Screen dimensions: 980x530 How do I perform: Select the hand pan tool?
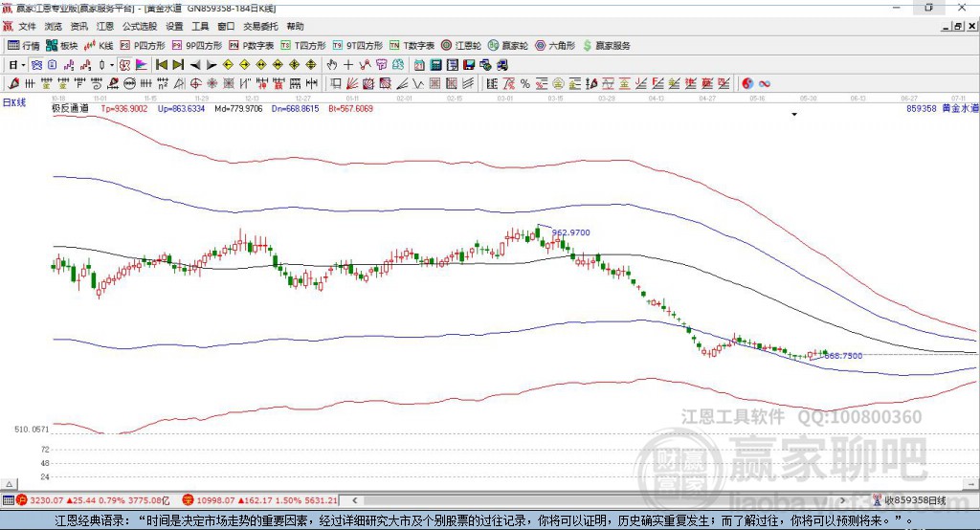click(332, 65)
